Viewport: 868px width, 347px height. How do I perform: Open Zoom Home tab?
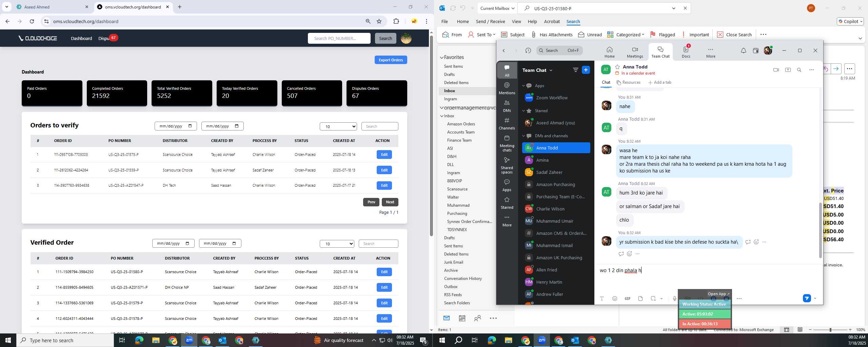click(609, 52)
